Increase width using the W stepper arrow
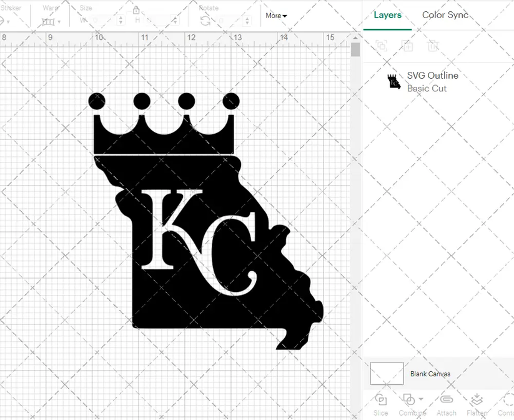 [121, 17]
